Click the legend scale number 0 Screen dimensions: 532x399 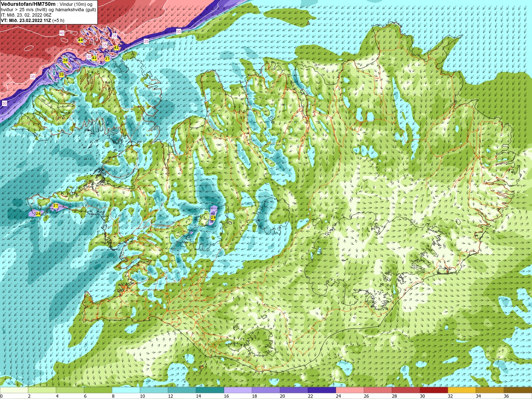click(x=1, y=396)
